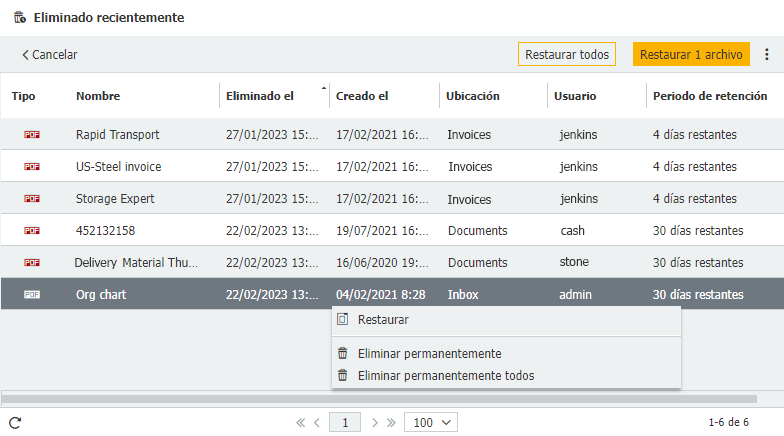784x436 pixels.
Task: Open the three-dot more options menu
Action: pos(767,55)
